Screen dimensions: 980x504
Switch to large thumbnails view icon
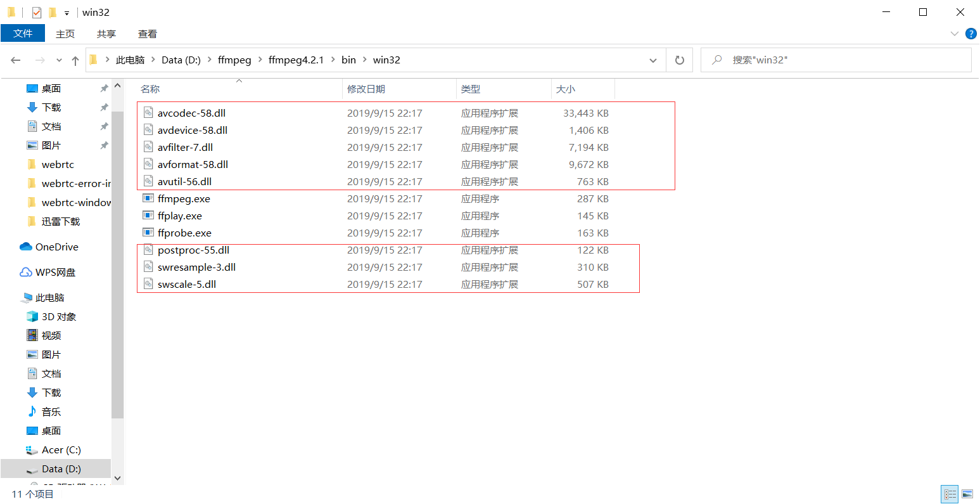[x=967, y=494]
